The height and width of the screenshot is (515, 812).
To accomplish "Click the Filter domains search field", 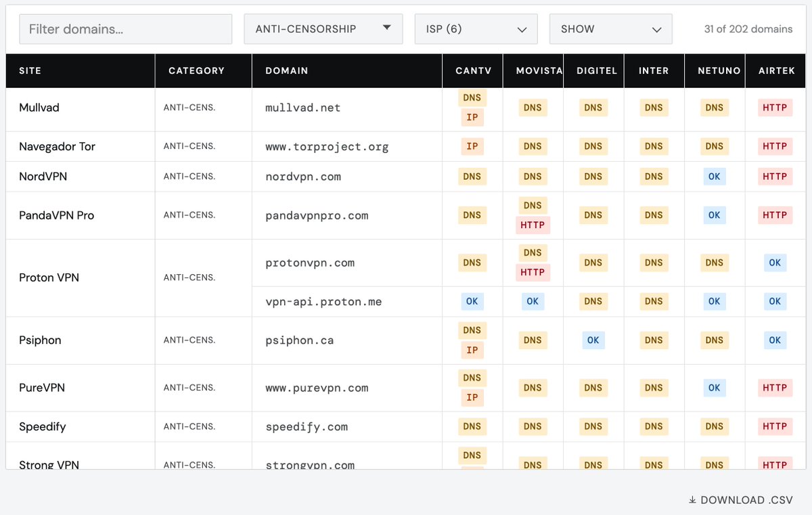I will tap(125, 29).
